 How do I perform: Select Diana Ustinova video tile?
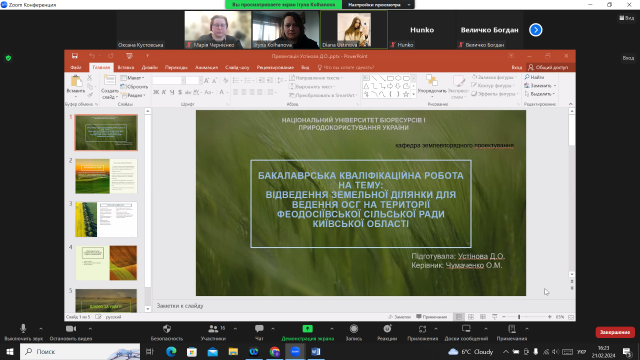pos(354,30)
